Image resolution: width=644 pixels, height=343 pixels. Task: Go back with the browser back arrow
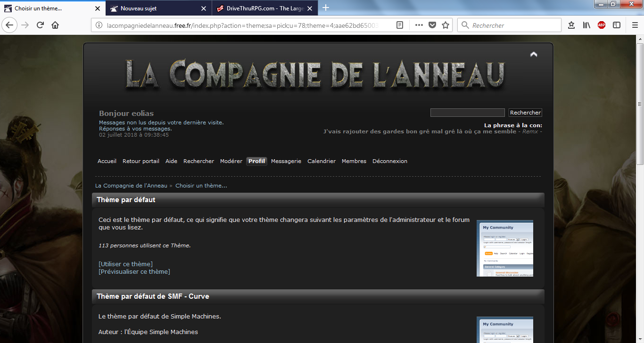pos(9,25)
